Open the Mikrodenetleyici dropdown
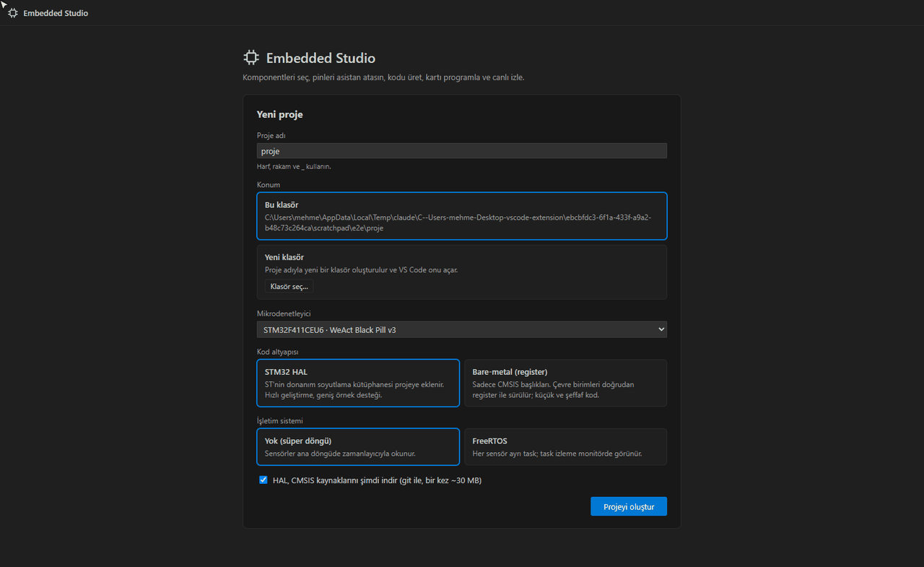This screenshot has height=567, width=924. pos(462,329)
